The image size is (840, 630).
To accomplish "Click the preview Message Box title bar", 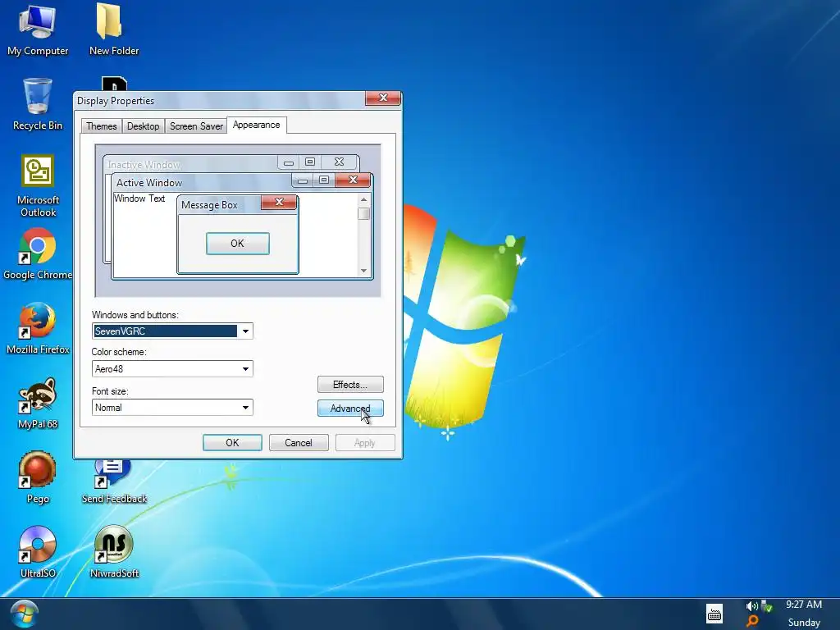I will tap(220, 204).
